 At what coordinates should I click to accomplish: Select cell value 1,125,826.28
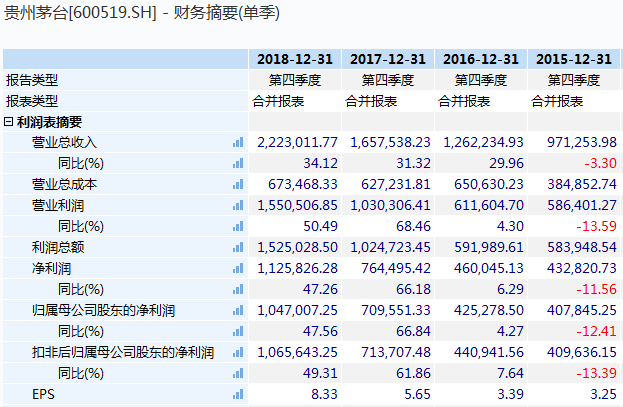(297, 269)
